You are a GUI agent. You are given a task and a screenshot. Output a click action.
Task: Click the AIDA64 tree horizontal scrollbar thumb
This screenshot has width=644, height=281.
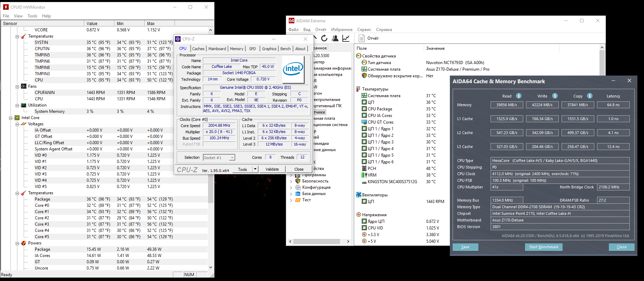[317, 241]
